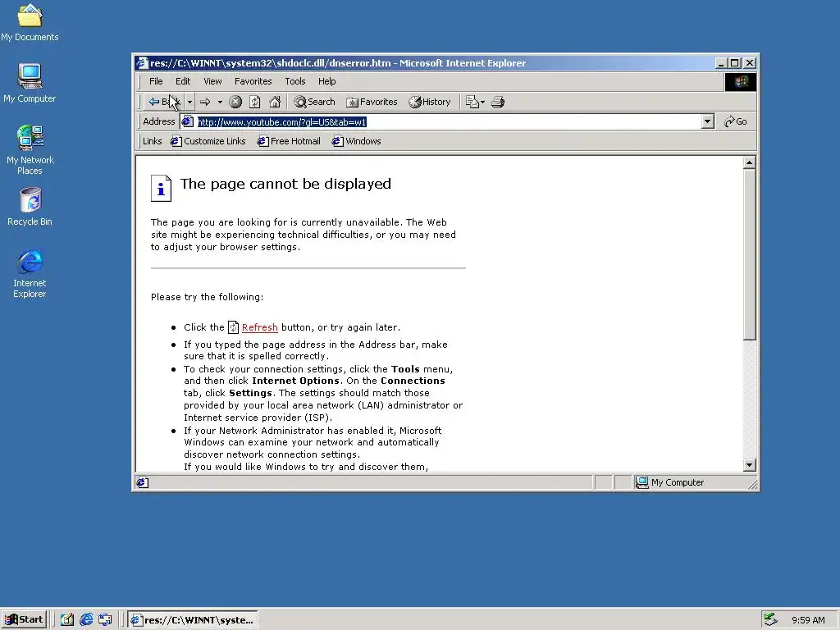
Task: Click the vertical scrollbar thumb
Action: coord(750,254)
